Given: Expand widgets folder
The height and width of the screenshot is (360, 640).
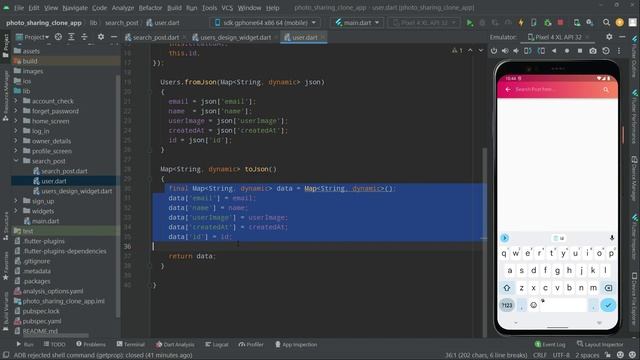Looking at the screenshot, I should coord(16,211).
